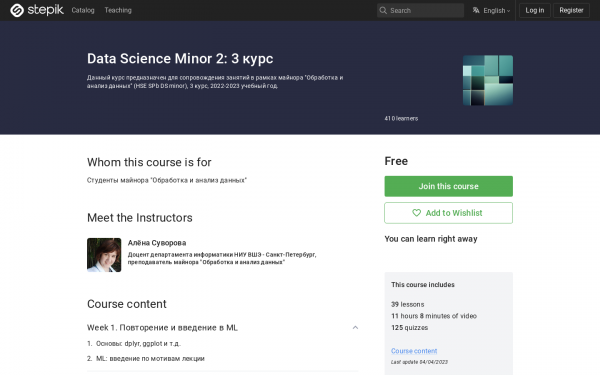Click the 410 learners count
Screen dimensions: 600x375
coord(401,119)
